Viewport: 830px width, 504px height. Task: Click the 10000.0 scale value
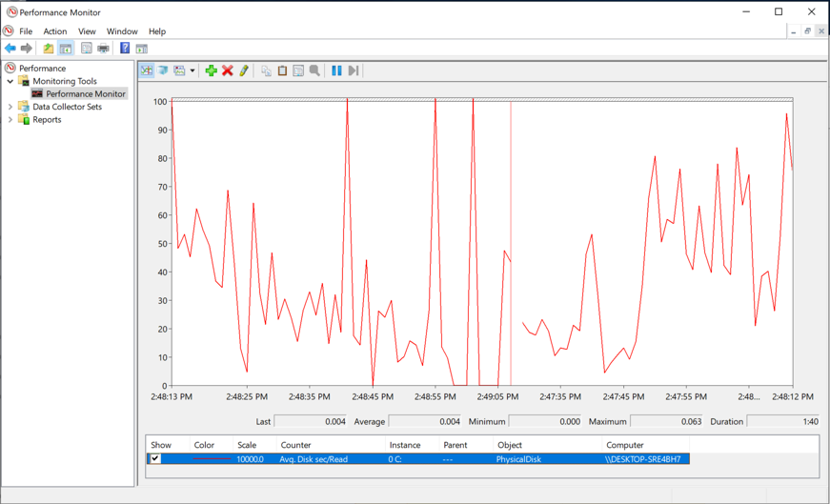tap(250, 459)
